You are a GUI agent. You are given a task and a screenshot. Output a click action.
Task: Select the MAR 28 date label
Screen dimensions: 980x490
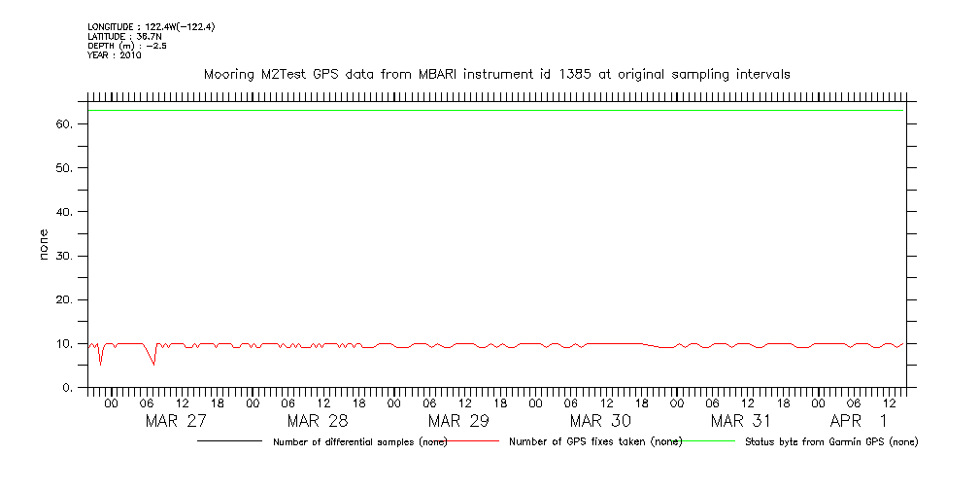pyautogui.click(x=318, y=421)
